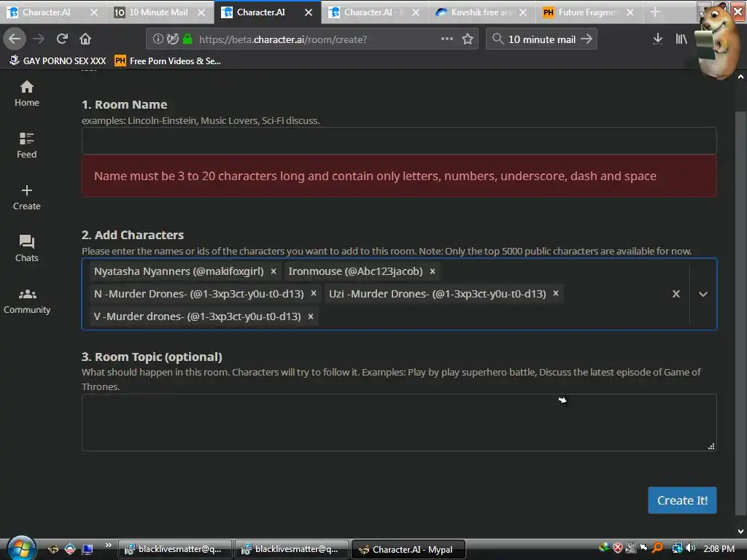
Task: Click the network icon in system tray
Action: pyautogui.click(x=677, y=548)
